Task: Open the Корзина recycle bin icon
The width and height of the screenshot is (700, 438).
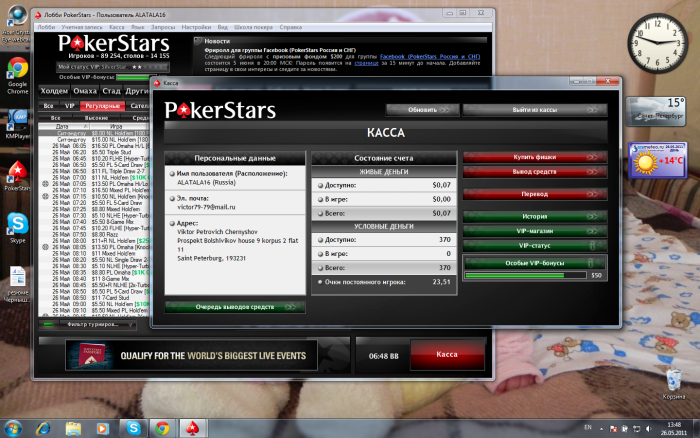Action: (x=673, y=384)
